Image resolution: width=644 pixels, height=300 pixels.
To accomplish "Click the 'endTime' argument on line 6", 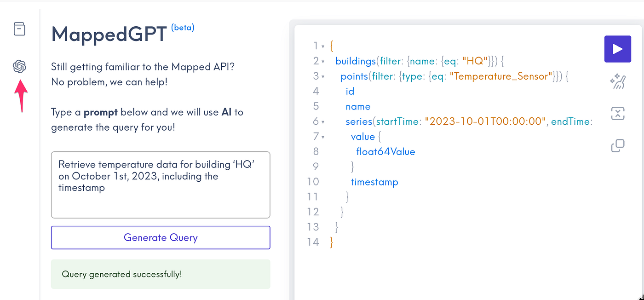I will point(570,121).
